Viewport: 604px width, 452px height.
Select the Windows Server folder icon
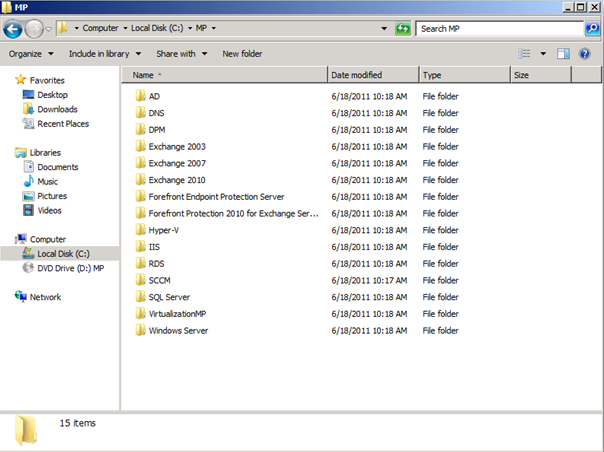coord(141,331)
